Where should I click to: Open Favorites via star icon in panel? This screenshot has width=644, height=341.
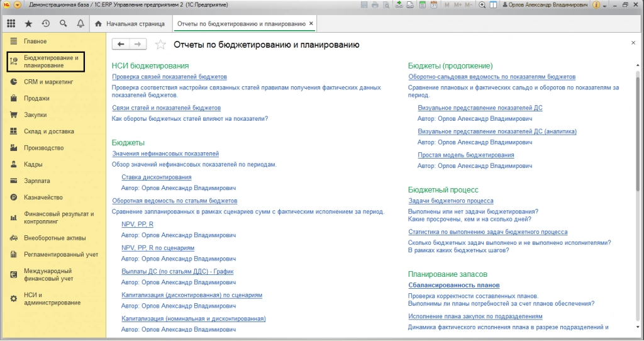[x=28, y=24]
